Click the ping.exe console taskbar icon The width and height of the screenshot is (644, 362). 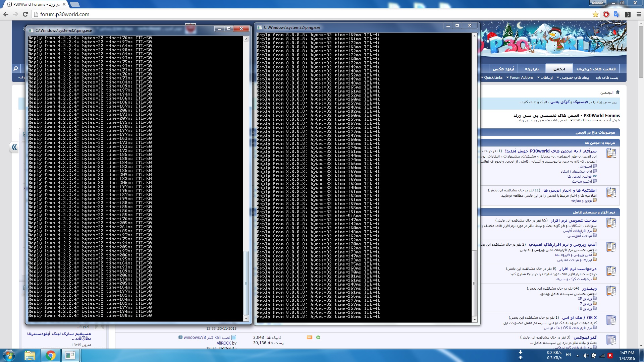(x=70, y=355)
